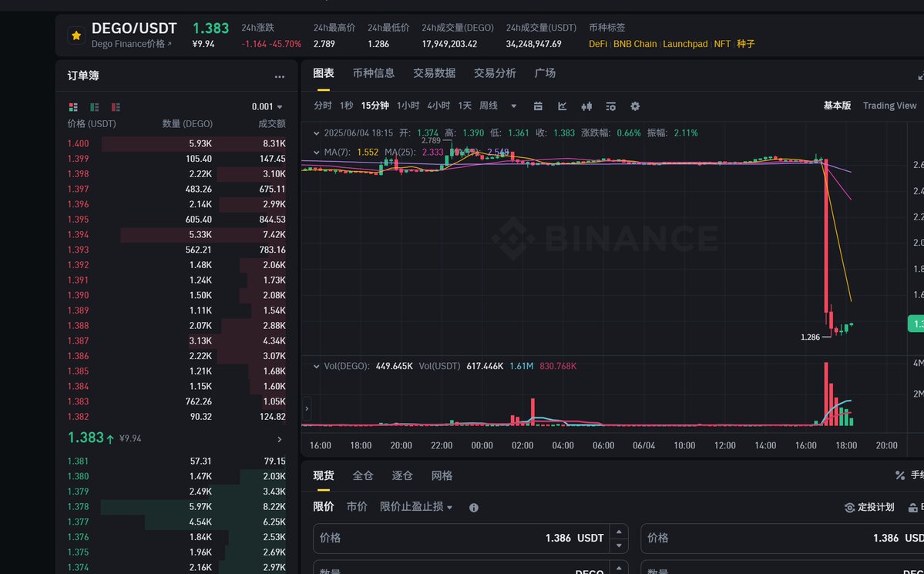Click the left 价格 input showing 1.386 USDT

[x=470, y=539]
